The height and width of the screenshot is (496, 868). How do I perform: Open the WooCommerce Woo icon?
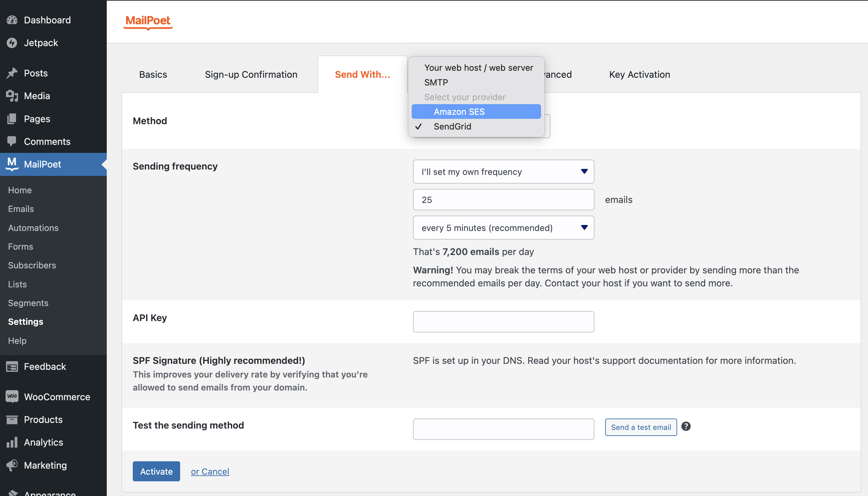[x=12, y=397]
